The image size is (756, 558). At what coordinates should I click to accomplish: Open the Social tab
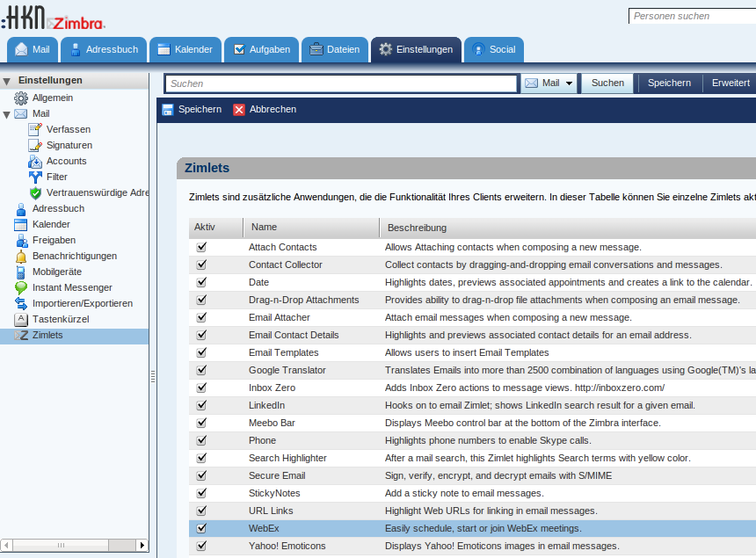coord(493,49)
